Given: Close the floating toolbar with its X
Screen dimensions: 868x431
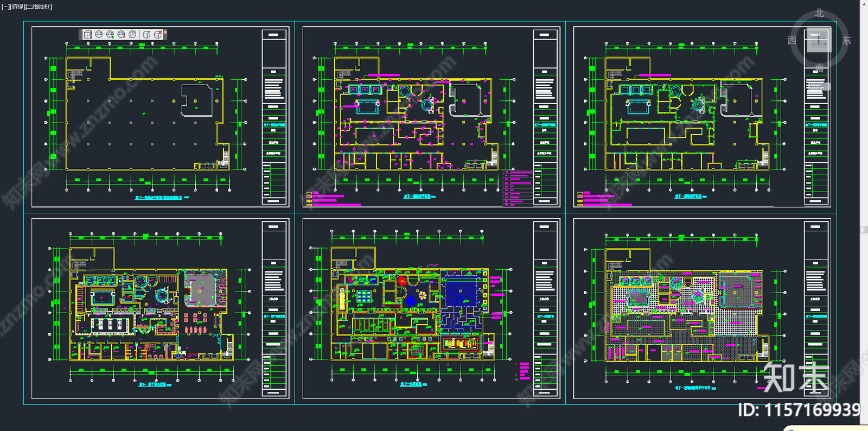Looking at the screenshot, I should [x=165, y=32].
